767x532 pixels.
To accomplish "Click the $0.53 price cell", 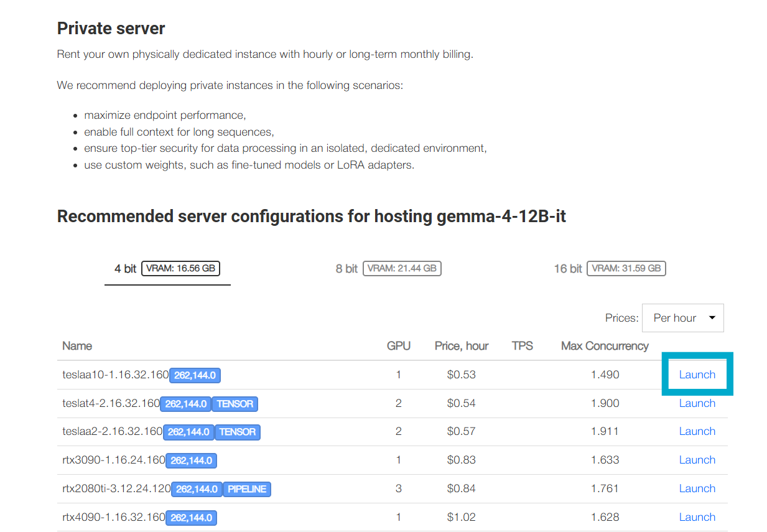I will [462, 375].
